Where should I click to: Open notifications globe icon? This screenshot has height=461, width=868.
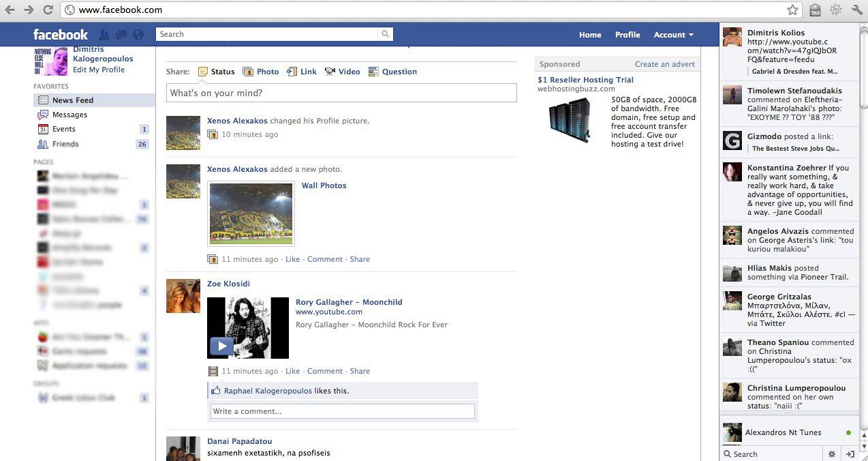click(x=138, y=34)
